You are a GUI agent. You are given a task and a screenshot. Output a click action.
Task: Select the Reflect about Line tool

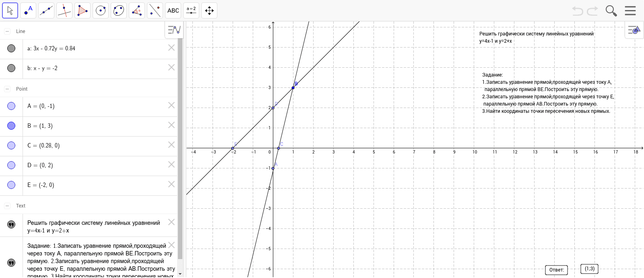coord(155,10)
